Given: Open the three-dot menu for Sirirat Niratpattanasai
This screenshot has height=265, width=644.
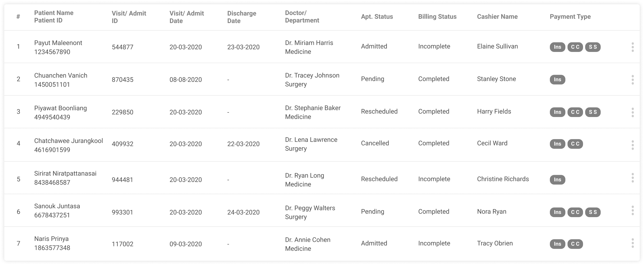Looking at the screenshot, I should [632, 178].
